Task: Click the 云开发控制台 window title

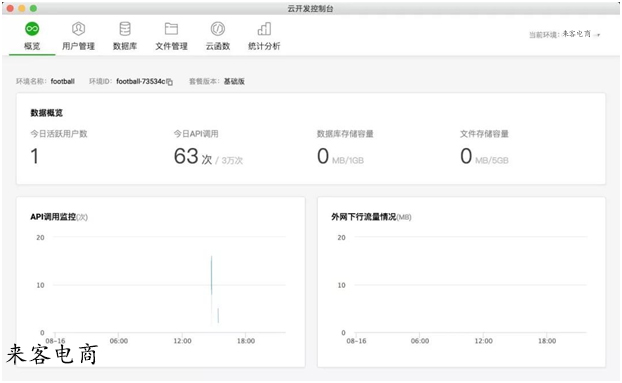Action: (x=310, y=8)
